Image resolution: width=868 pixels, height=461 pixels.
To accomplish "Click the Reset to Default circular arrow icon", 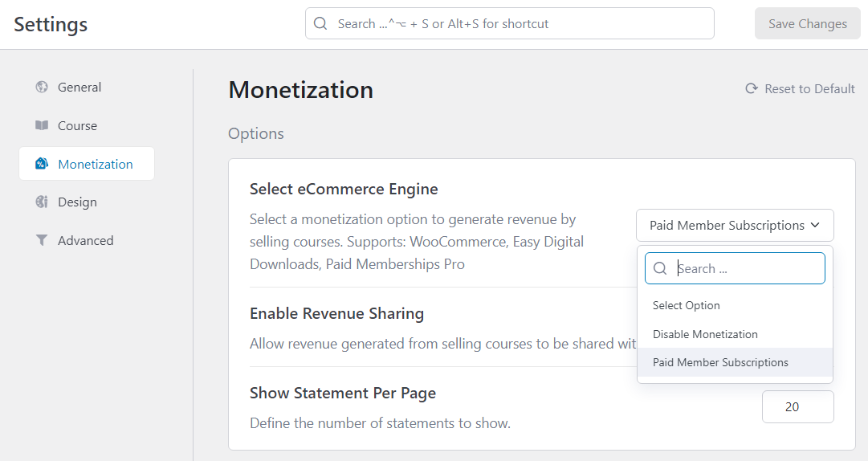I will pos(752,88).
